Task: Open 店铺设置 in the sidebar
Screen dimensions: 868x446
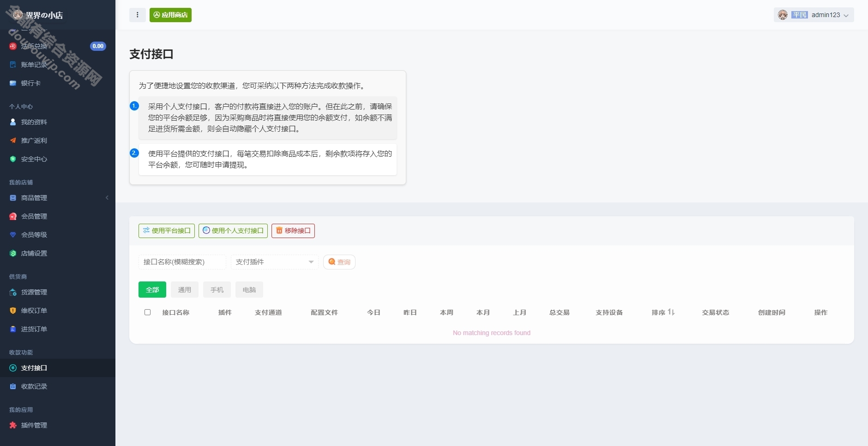Action: point(58,253)
